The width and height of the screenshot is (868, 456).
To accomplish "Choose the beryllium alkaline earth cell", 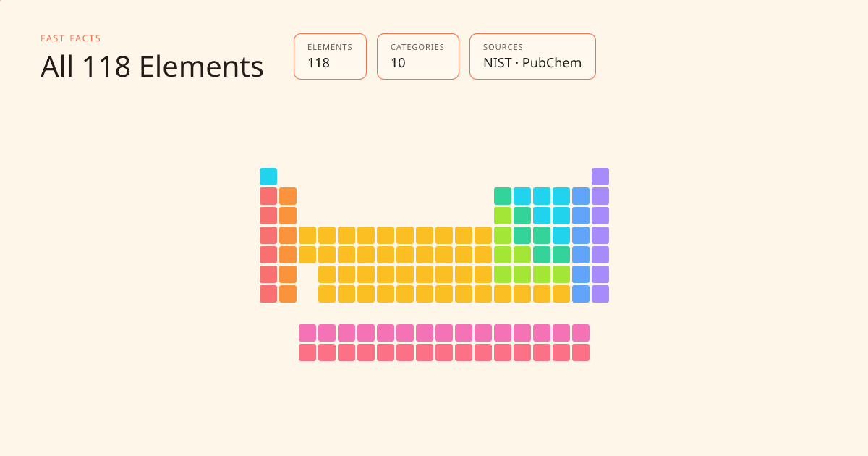I will (288, 196).
